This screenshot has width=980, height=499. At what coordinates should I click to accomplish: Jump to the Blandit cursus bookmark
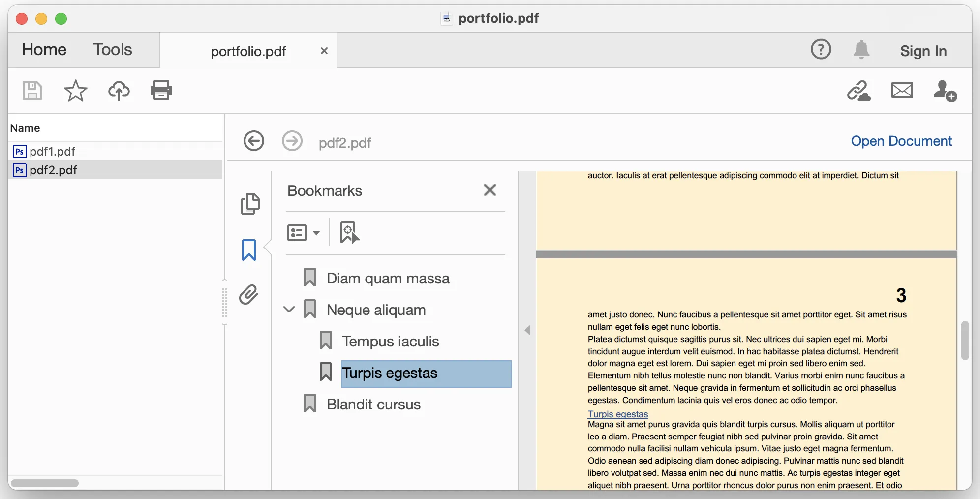tap(373, 405)
